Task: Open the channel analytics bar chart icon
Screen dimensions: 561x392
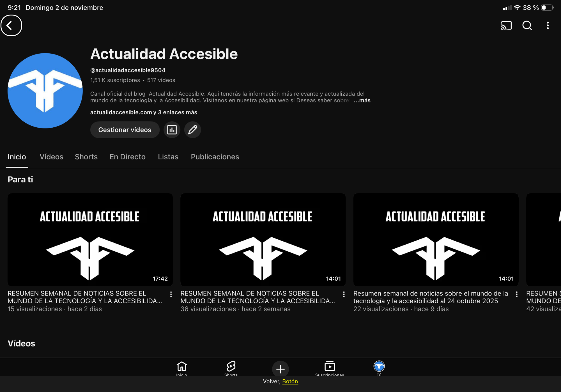Action: 172,130
